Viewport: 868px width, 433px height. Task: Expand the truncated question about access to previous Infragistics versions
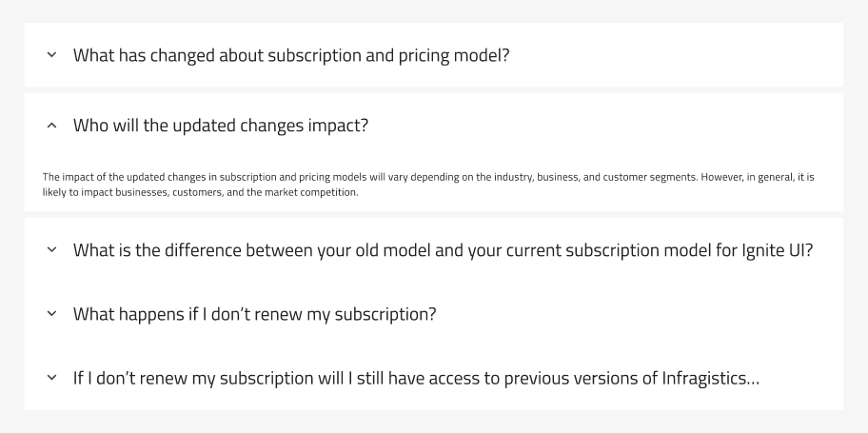coord(416,378)
